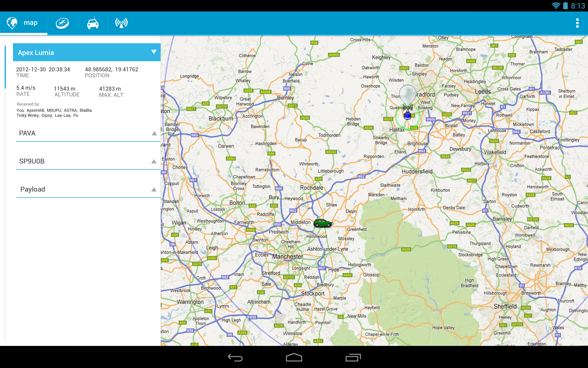Tap the 11543 m altitude value

[64, 89]
